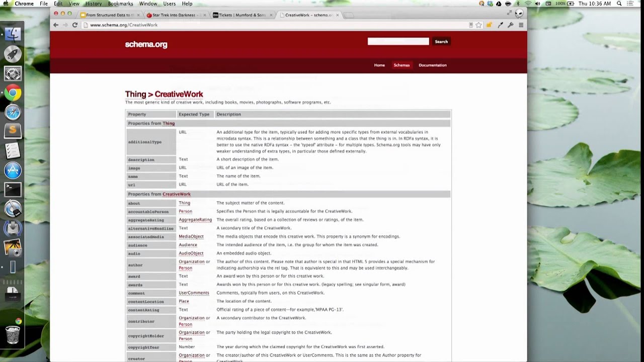Close the CreativeWork schema.org tab
Screen dimensions: 644x362
(337, 15)
